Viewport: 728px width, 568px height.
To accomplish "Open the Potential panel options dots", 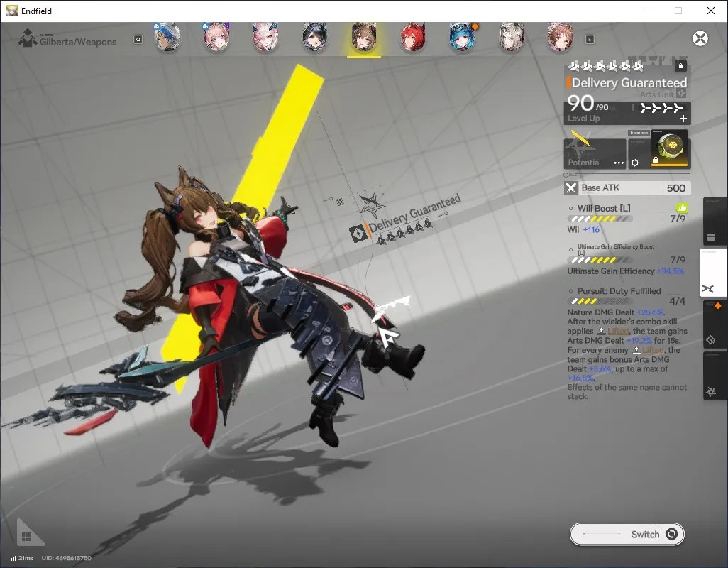I will (x=619, y=163).
